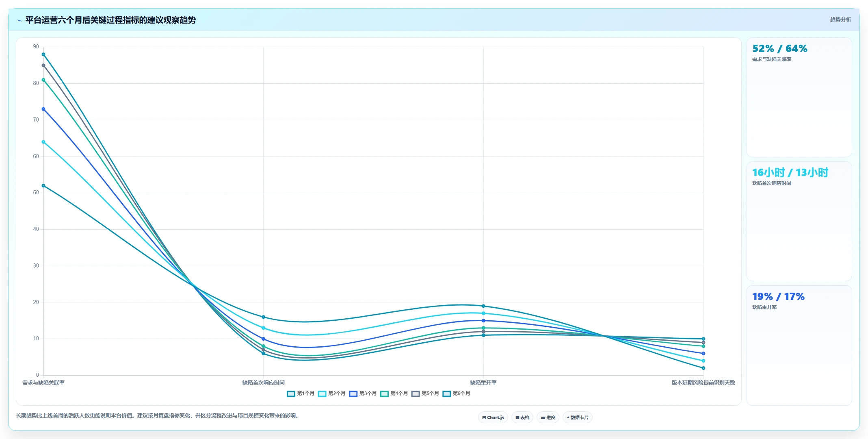The width and height of the screenshot is (868, 439).
Task: Select the 表格 chip
Action: point(522,417)
